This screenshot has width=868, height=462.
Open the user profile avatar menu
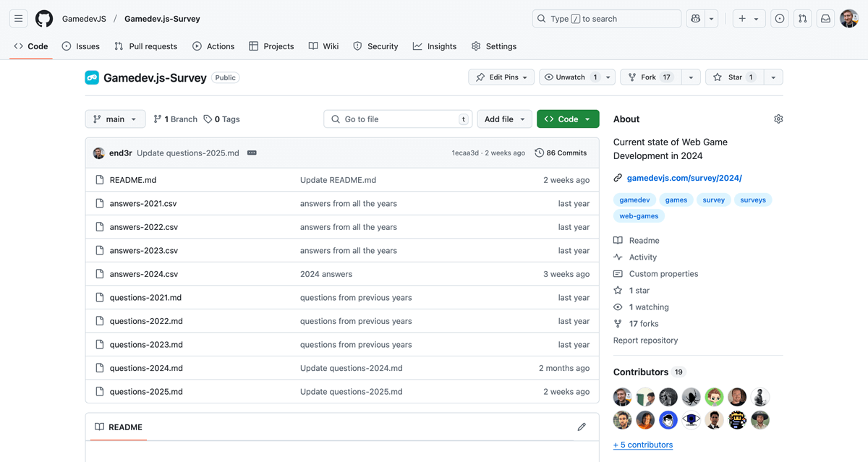tap(849, 19)
